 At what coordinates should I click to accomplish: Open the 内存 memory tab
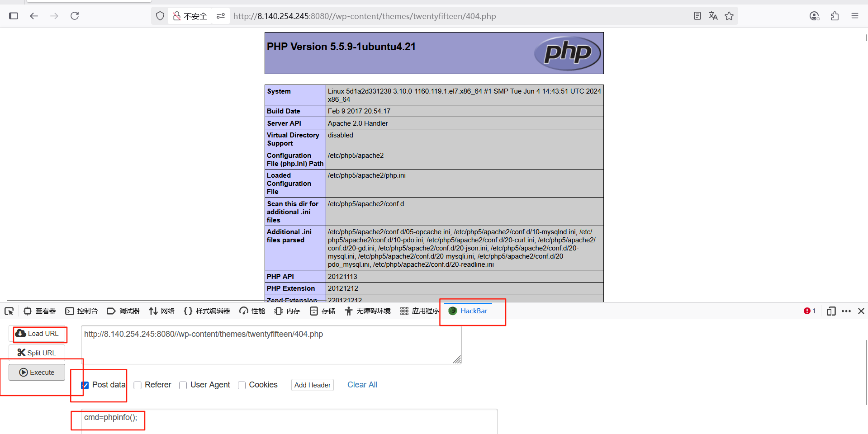tap(287, 311)
